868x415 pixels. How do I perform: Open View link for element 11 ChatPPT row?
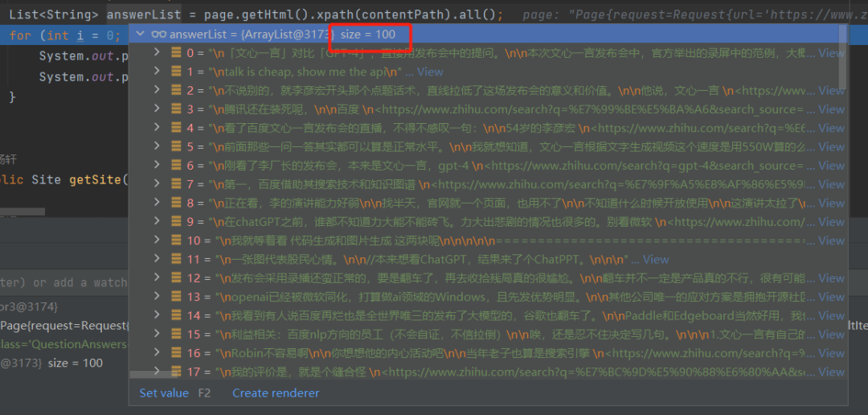[656, 259]
